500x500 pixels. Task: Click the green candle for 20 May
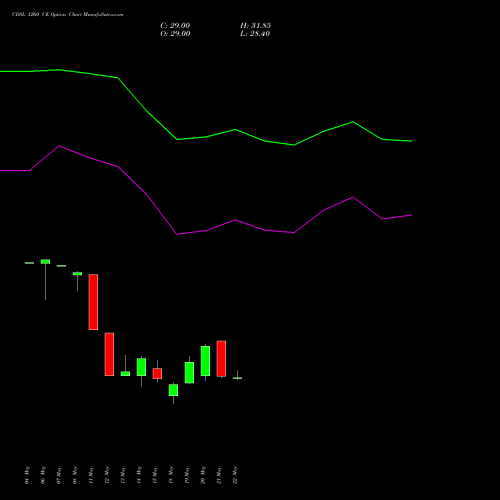click(205, 361)
